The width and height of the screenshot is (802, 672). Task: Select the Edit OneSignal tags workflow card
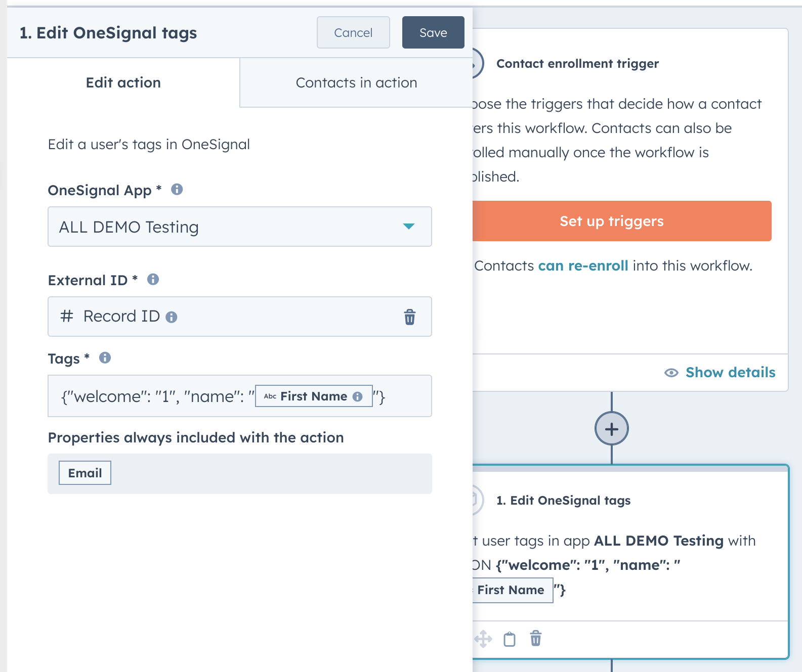(630, 561)
